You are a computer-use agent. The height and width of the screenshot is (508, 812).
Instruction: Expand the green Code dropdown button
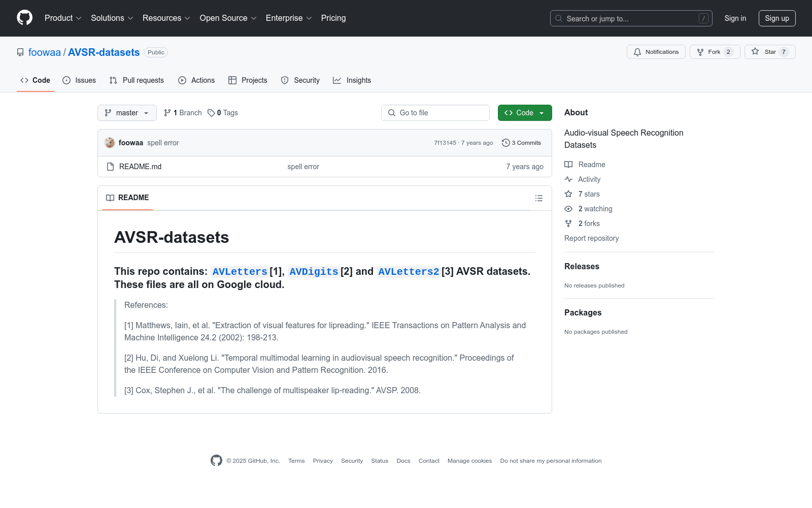point(525,113)
